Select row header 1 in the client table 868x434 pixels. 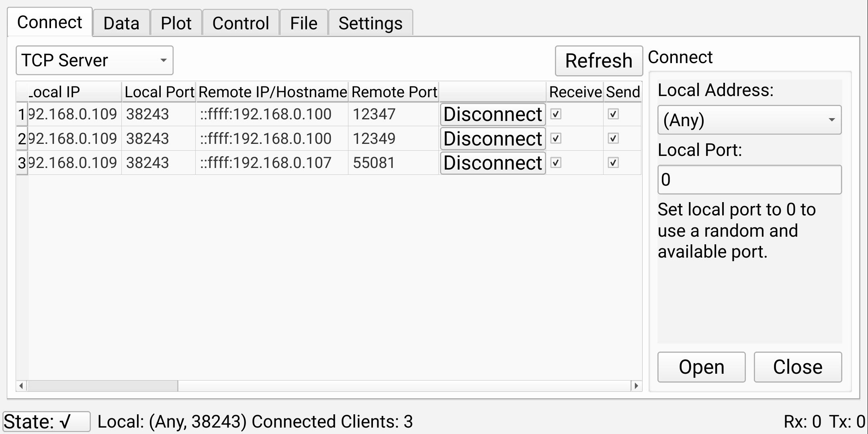pyautogui.click(x=22, y=115)
